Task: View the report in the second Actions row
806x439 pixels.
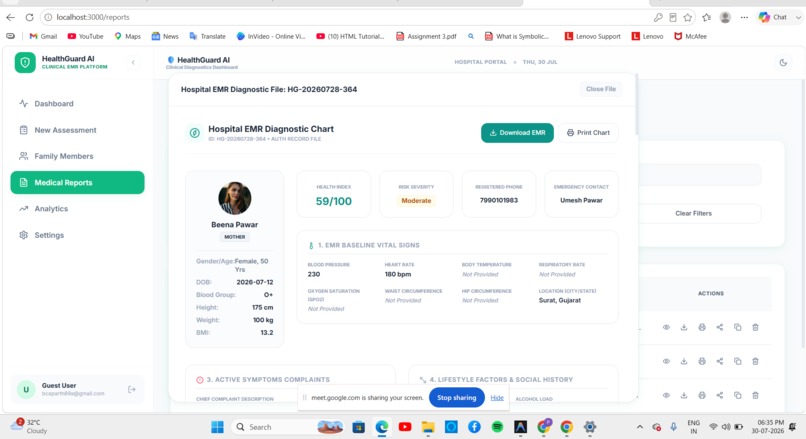Action: 666,361
